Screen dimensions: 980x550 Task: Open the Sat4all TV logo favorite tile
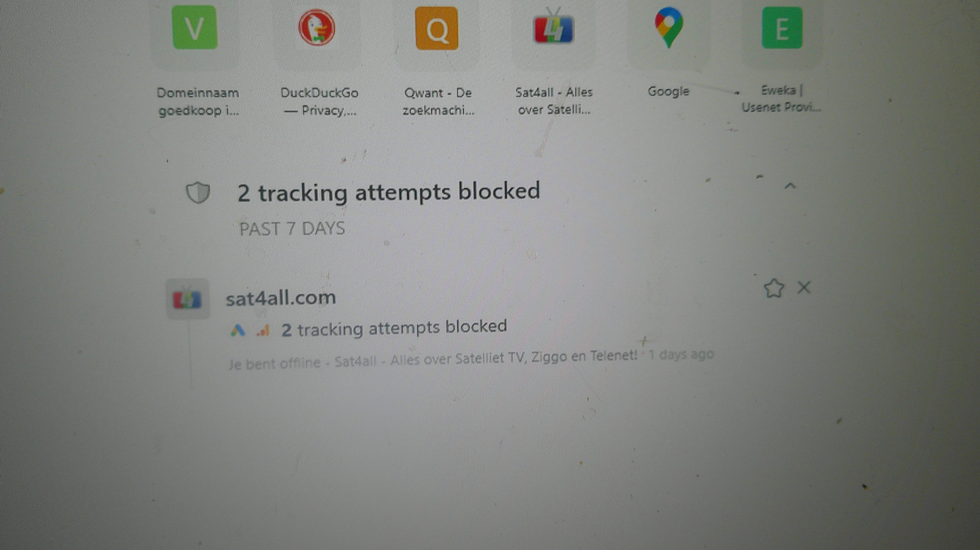coord(553,27)
